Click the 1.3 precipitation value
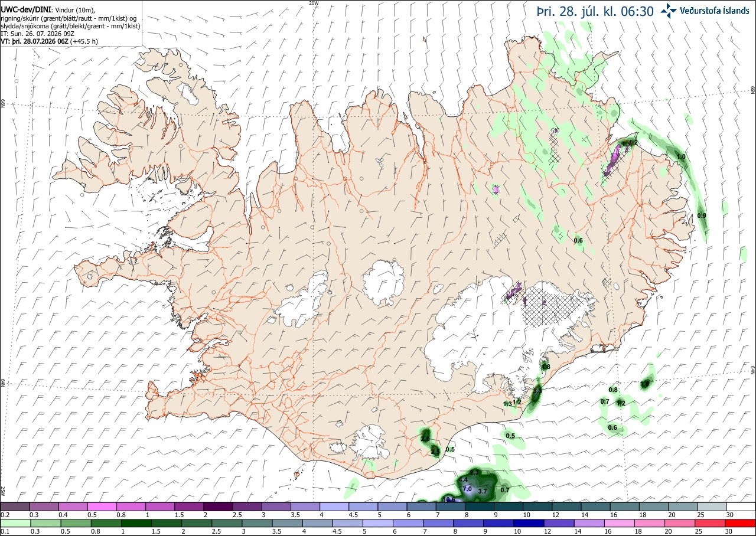The image size is (756, 536). [507, 404]
